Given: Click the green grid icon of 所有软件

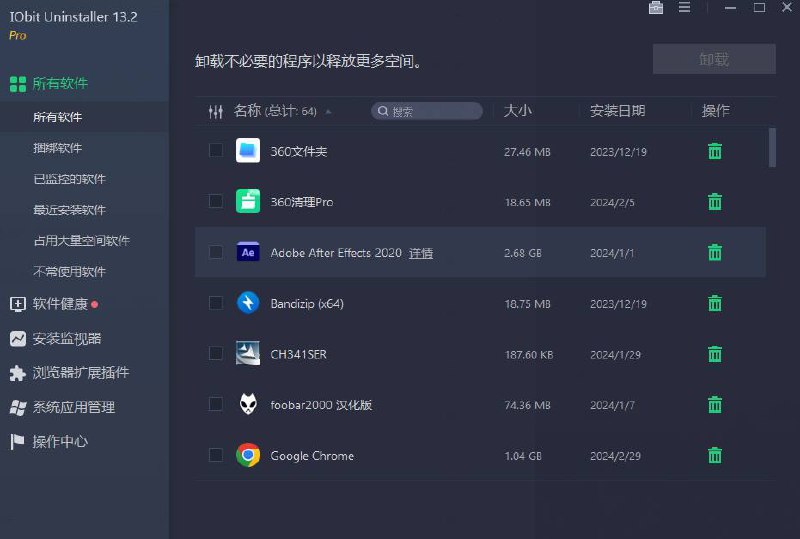Looking at the screenshot, I should point(18,84).
